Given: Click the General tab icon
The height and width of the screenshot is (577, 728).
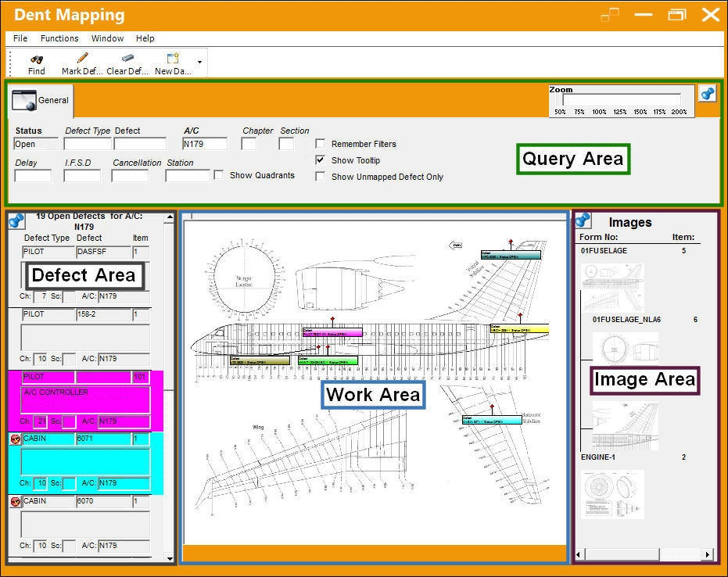Looking at the screenshot, I should click(x=24, y=100).
